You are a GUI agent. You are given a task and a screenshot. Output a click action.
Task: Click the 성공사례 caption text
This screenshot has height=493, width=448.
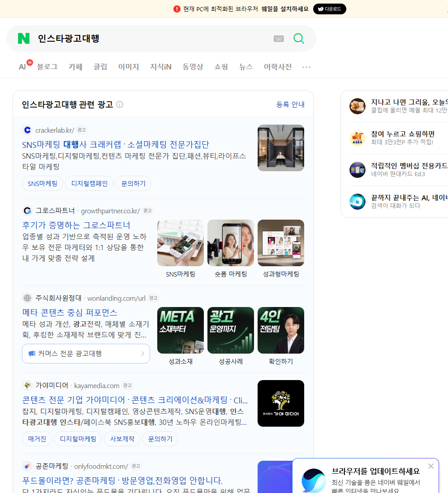tap(231, 362)
